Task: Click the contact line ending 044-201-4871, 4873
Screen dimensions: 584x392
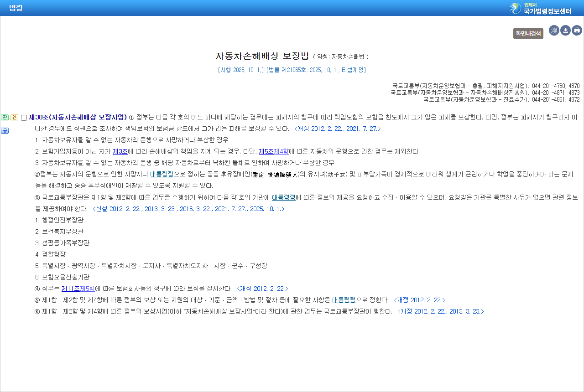Action: (x=485, y=93)
